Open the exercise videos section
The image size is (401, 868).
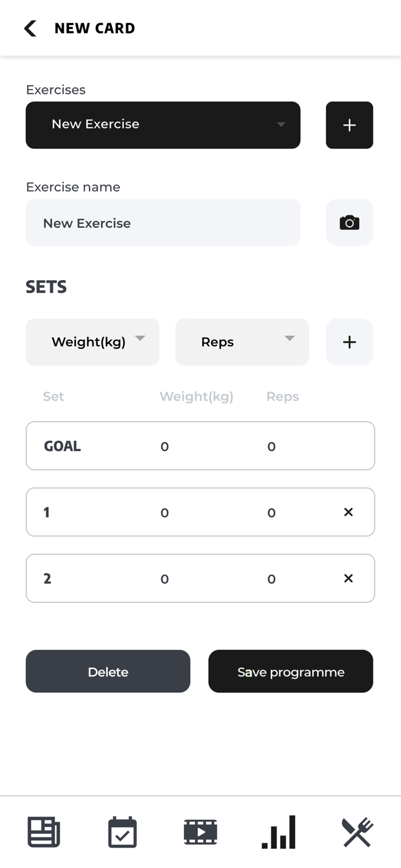tap(200, 832)
